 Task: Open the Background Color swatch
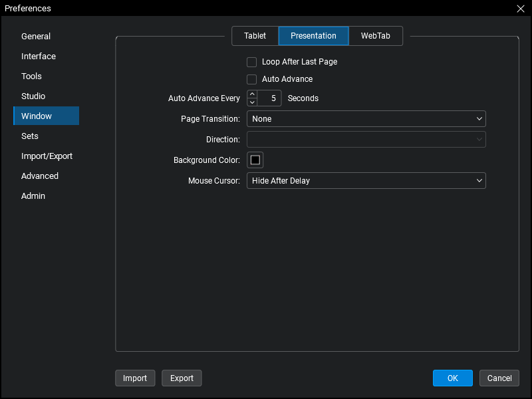pyautogui.click(x=255, y=160)
